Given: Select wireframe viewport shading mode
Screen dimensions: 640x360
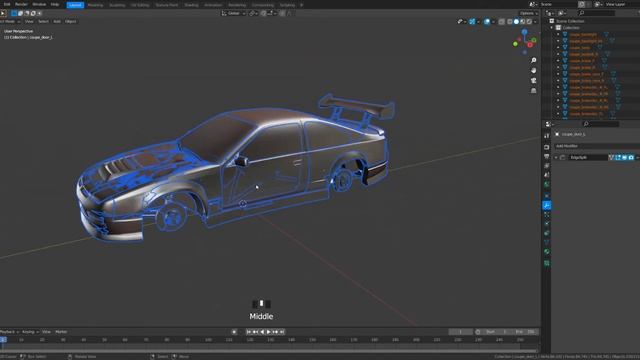Looking at the screenshot, I should click(x=510, y=22).
